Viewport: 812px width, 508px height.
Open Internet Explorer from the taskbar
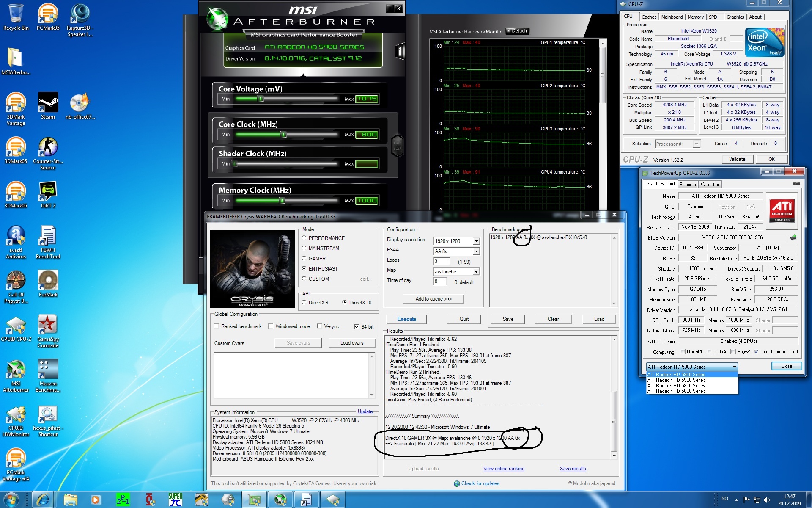pyautogui.click(x=43, y=500)
